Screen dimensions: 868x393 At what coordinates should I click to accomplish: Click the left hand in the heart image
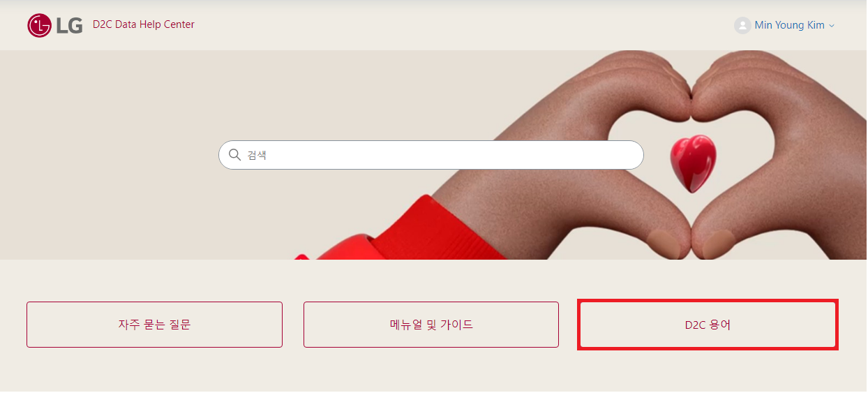[572, 168]
